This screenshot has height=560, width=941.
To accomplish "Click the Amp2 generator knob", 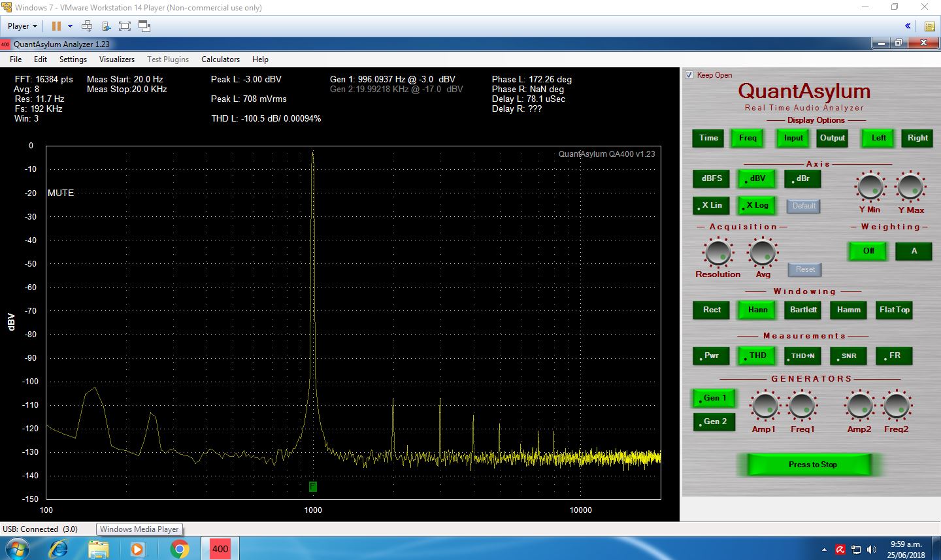I will click(859, 406).
